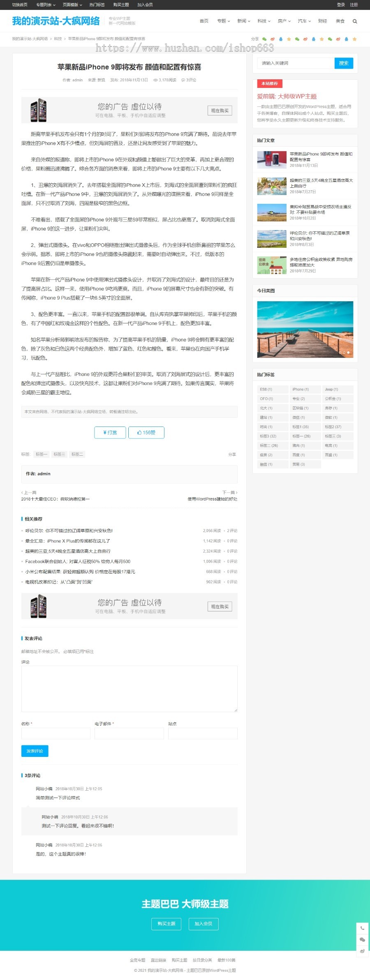
Task: Click the last star favorite icon in breadcrumb bar
Action: pos(354,39)
